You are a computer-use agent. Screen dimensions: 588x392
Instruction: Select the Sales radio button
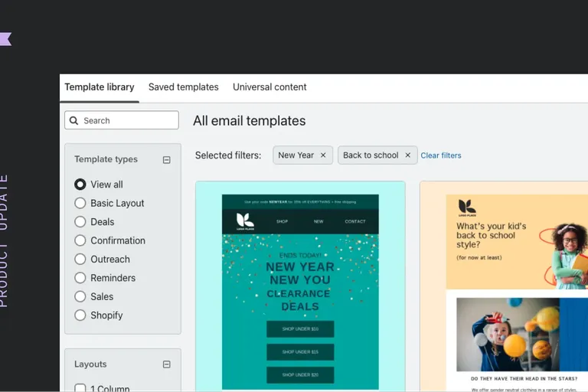click(80, 296)
